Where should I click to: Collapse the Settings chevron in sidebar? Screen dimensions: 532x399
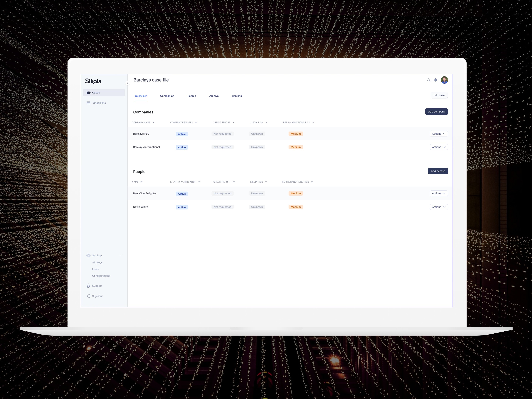[120, 255]
